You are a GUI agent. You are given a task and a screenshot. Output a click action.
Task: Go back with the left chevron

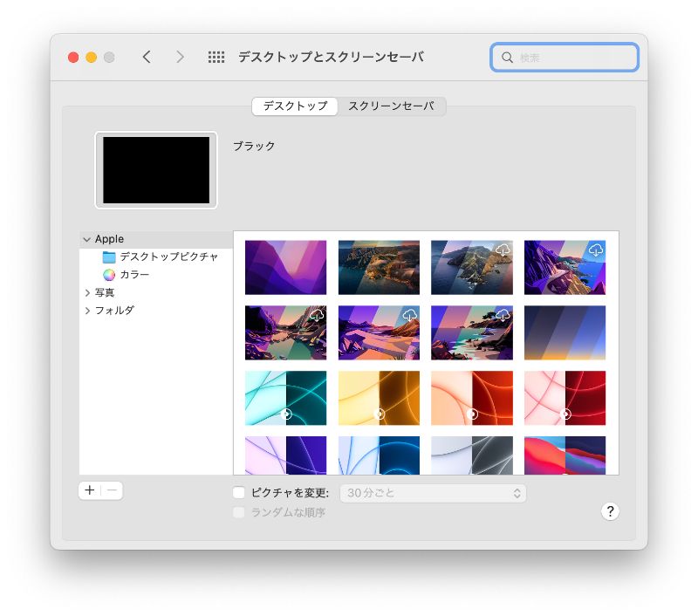147,57
